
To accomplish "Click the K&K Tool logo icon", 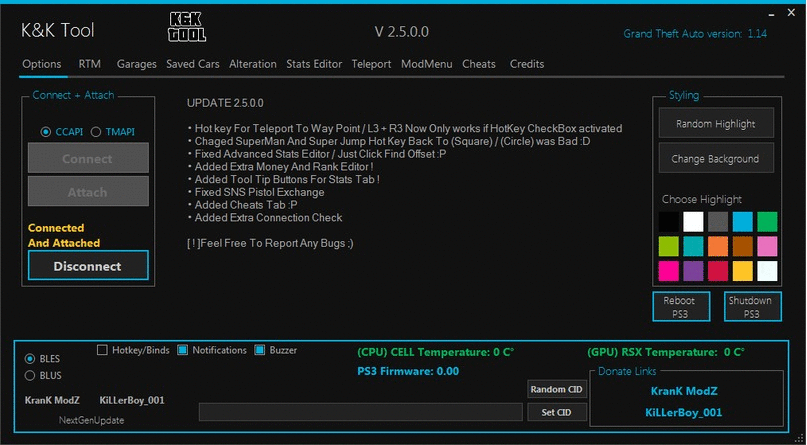I will coord(185,30).
